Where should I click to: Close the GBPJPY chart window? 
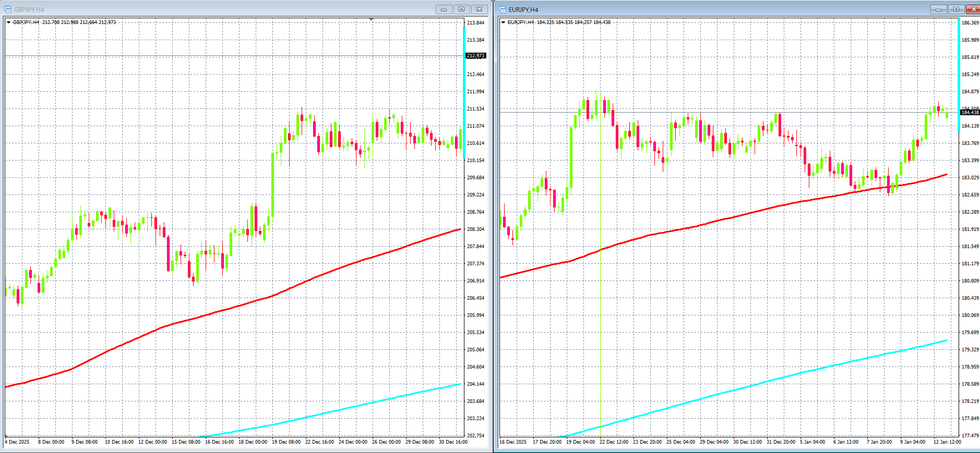(x=479, y=9)
